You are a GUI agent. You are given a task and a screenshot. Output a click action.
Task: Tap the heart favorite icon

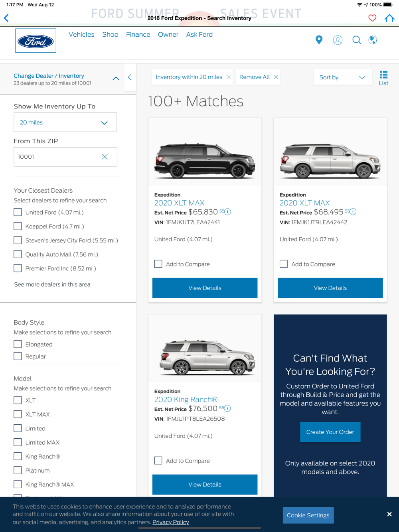[x=372, y=18]
